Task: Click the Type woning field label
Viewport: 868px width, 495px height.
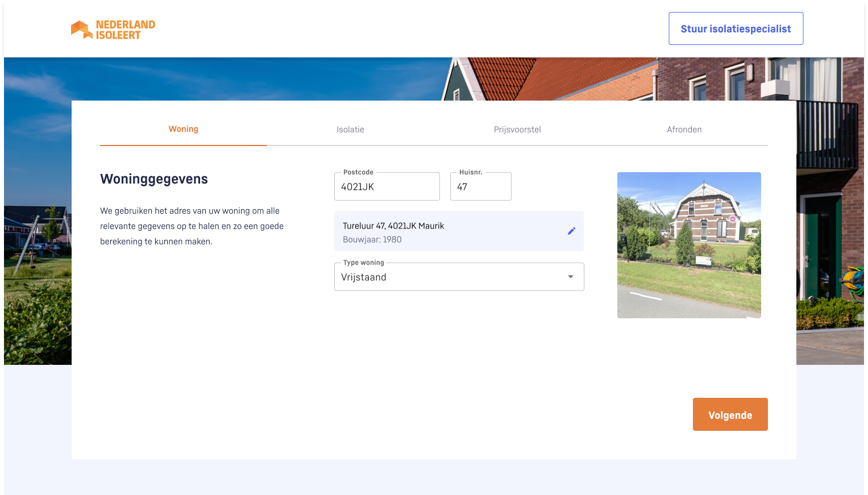Action: point(363,263)
